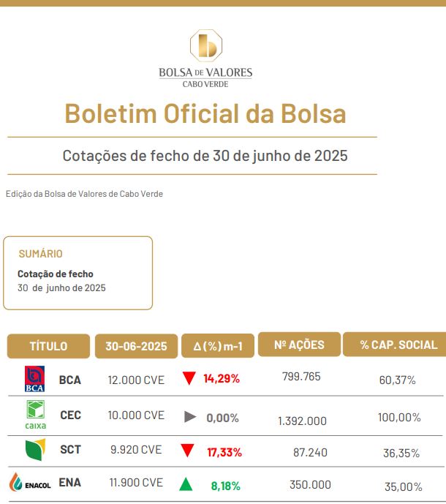Select the 30-06-2025 column header
The height and width of the screenshot is (504, 446).
[x=136, y=346]
